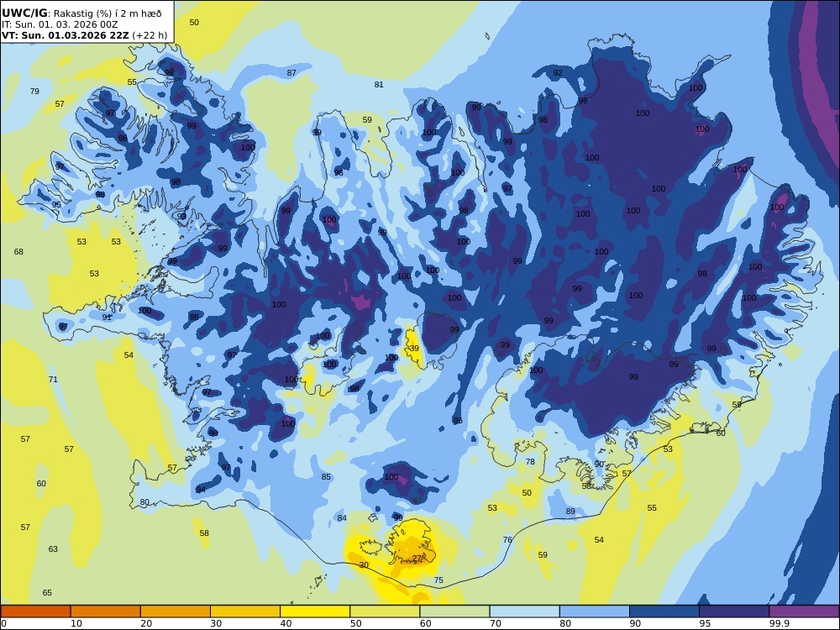The image size is (840, 630).
Task: Click the purple above-99.9 legend segment
Action: [804, 612]
